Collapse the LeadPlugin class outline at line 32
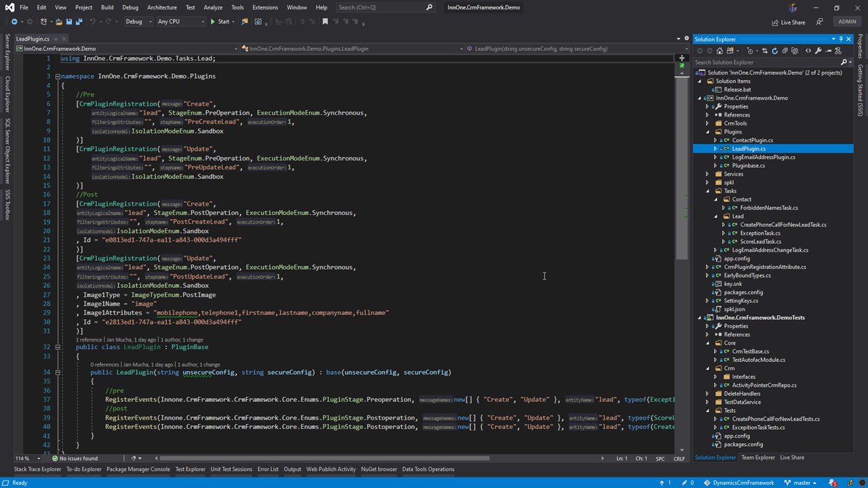 (x=58, y=347)
